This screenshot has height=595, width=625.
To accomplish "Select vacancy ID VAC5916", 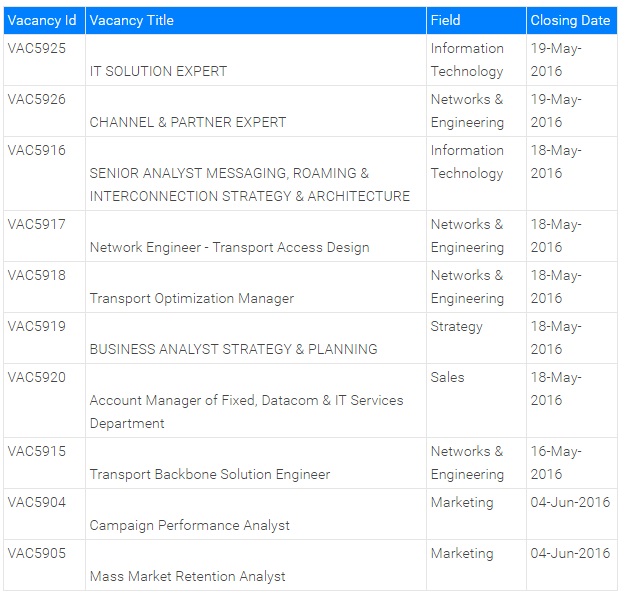I will tap(37, 150).
